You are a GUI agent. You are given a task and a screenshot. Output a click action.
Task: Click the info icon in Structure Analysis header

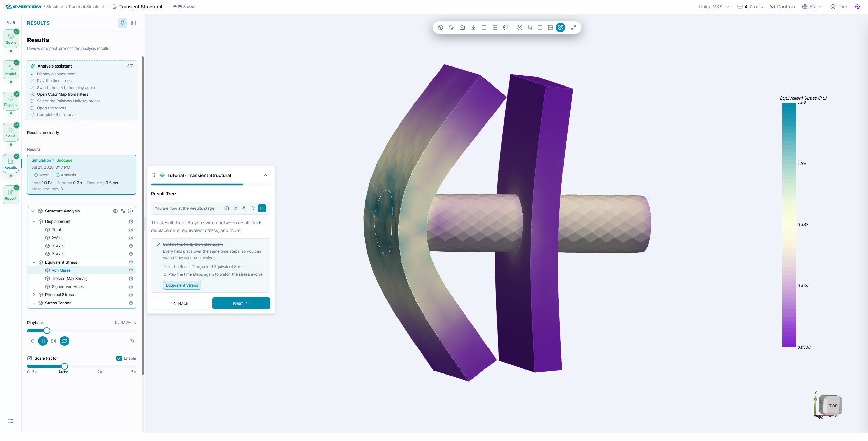[x=130, y=211]
